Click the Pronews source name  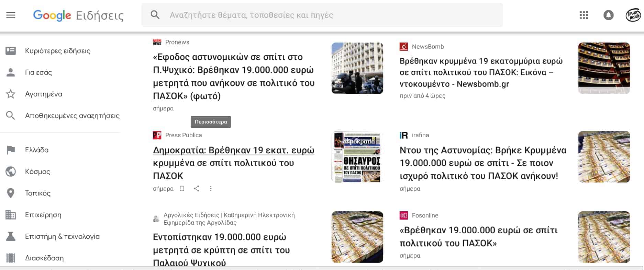coord(177,42)
